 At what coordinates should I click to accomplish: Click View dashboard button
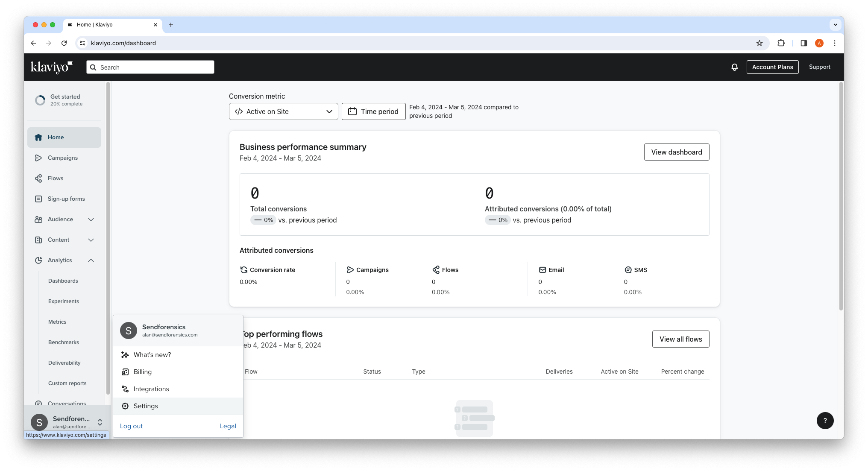(677, 152)
